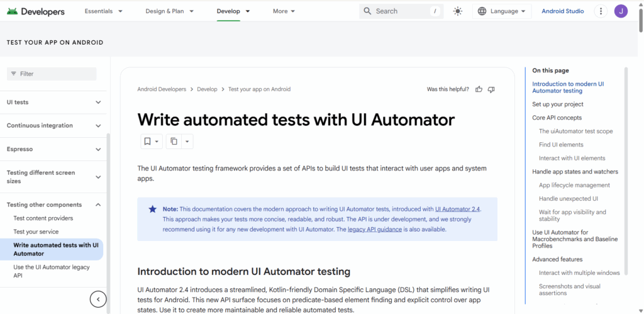Open the three-dot overflow menu
Image resolution: width=644 pixels, height=314 pixels.
[x=601, y=11]
